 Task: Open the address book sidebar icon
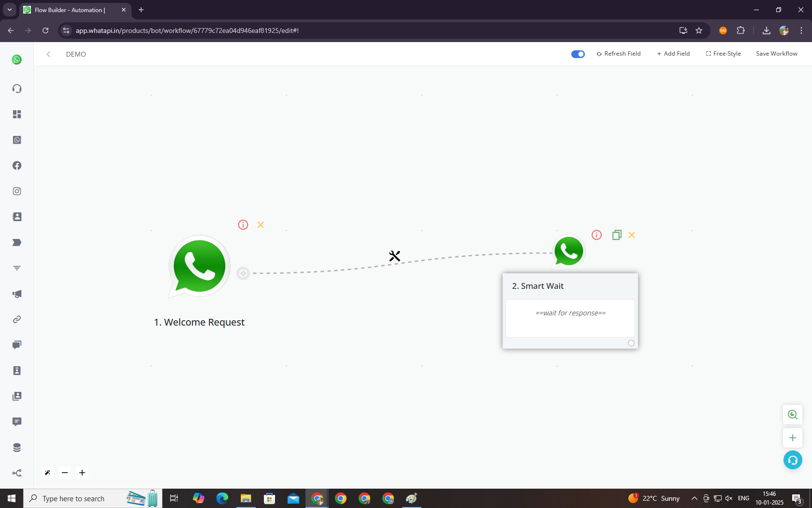click(x=17, y=371)
